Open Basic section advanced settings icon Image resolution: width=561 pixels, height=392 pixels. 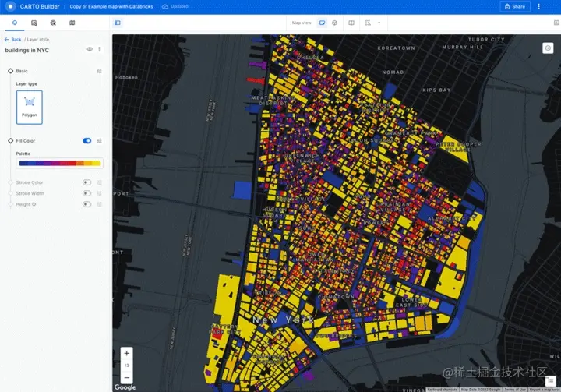point(99,71)
